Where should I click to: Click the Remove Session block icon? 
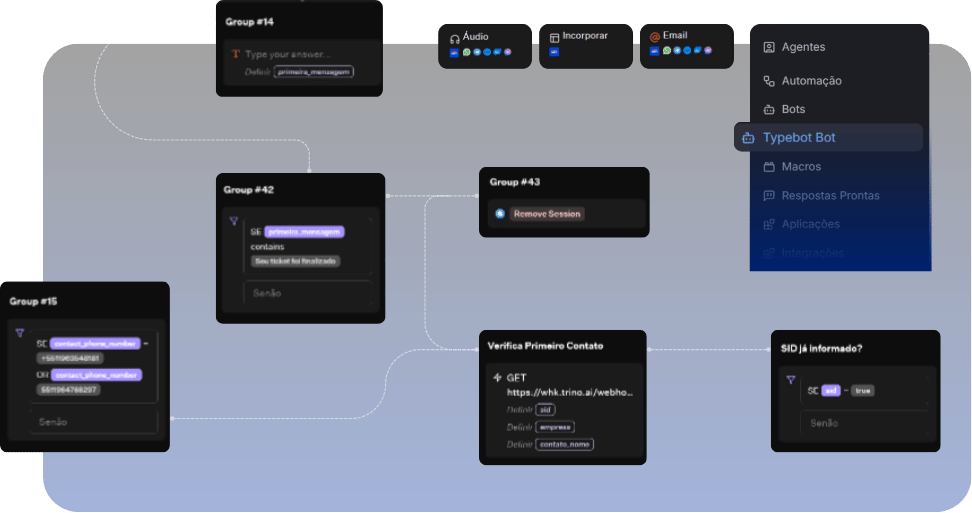pyautogui.click(x=500, y=214)
